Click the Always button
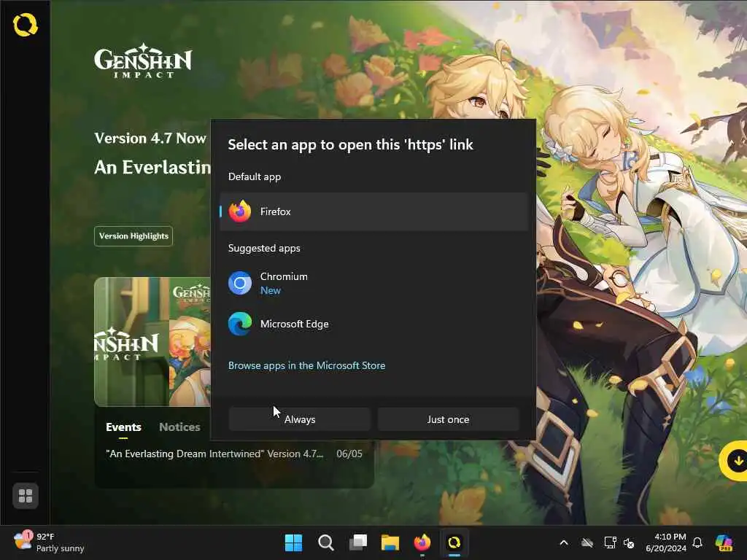 pos(300,419)
